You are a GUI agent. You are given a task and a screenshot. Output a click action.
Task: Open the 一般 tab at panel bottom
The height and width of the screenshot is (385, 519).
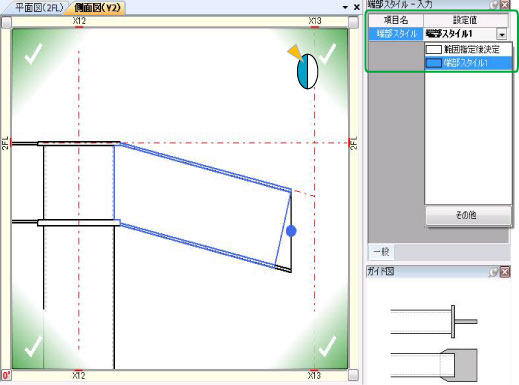(381, 251)
